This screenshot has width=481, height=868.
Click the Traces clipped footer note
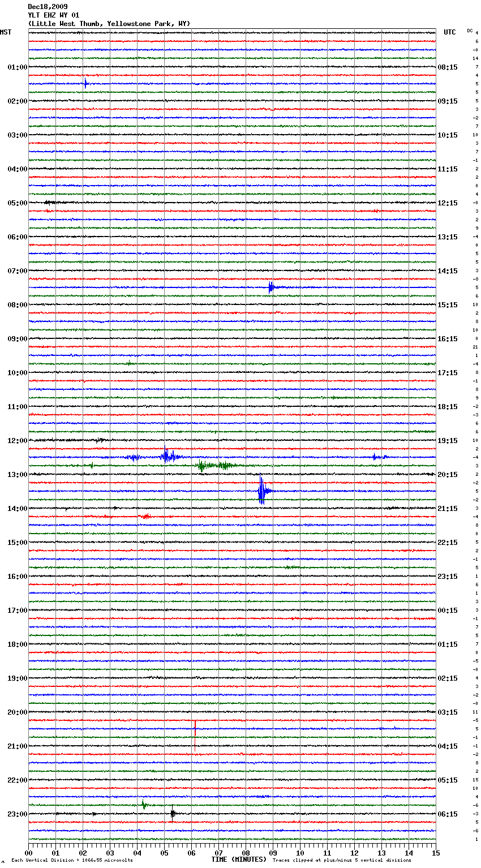(342, 860)
